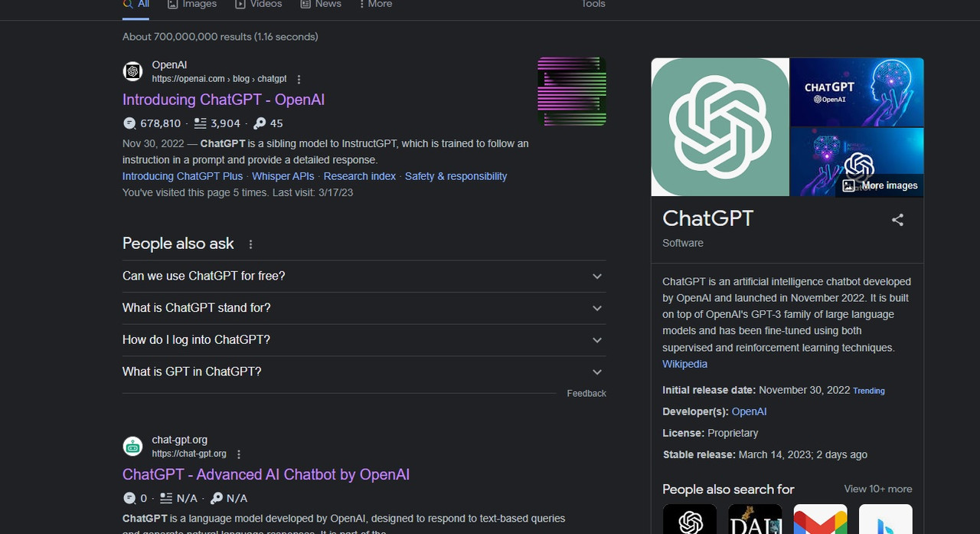The image size is (980, 534).
Task: Expand What is GPT in ChatGPT?
Action: pos(364,372)
